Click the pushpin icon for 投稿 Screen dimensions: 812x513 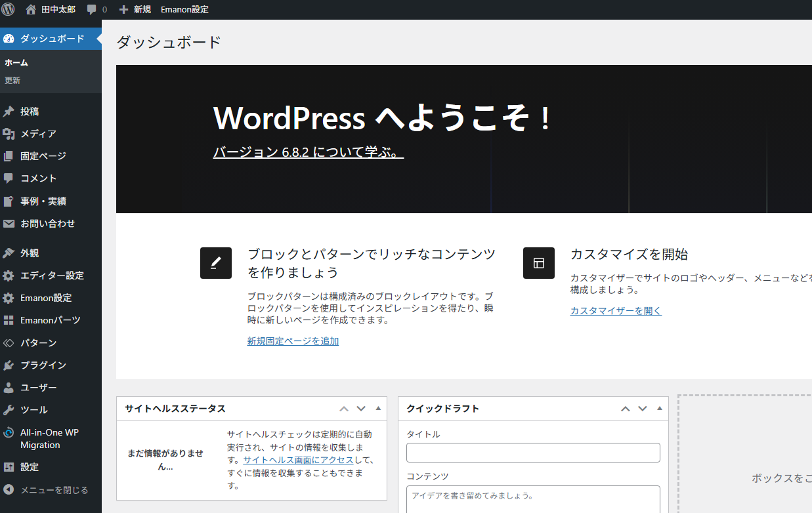click(9, 112)
